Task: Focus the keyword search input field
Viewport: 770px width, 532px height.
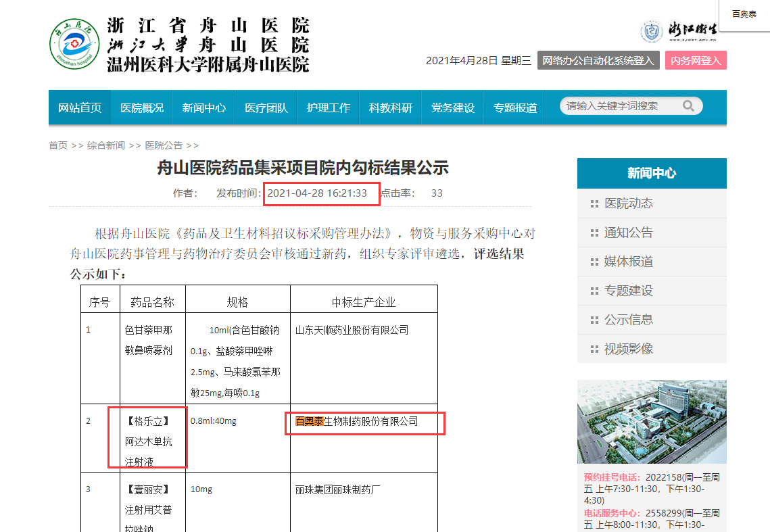Action: (x=621, y=106)
